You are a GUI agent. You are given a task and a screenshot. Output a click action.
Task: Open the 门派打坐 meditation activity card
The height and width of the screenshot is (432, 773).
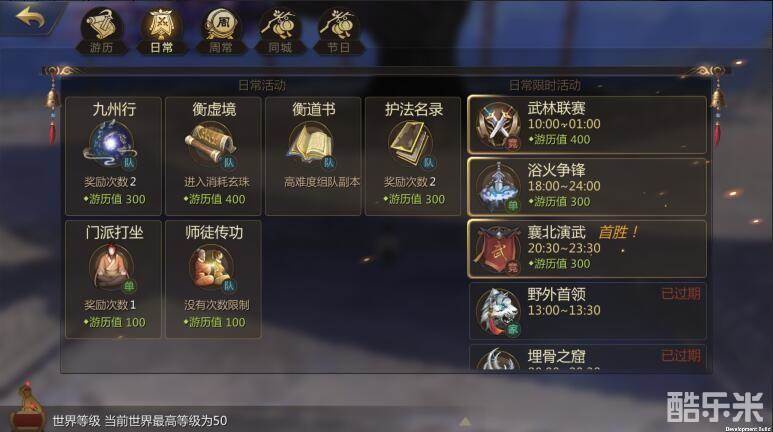(x=113, y=279)
